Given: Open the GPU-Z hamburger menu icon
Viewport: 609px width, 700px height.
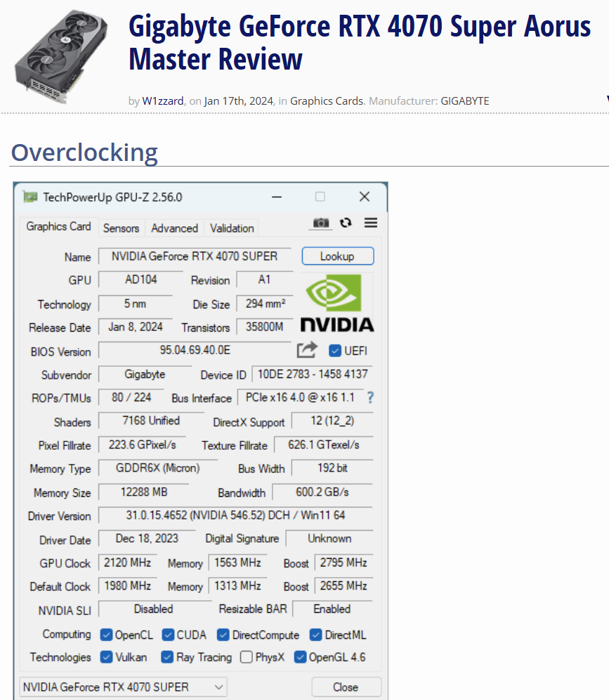Looking at the screenshot, I should (x=371, y=223).
